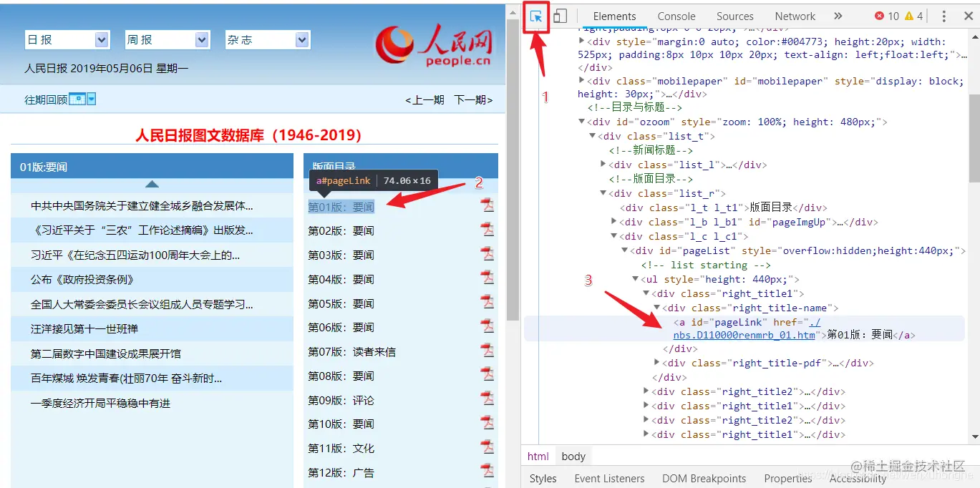Open the Styles pane tab

point(543,478)
